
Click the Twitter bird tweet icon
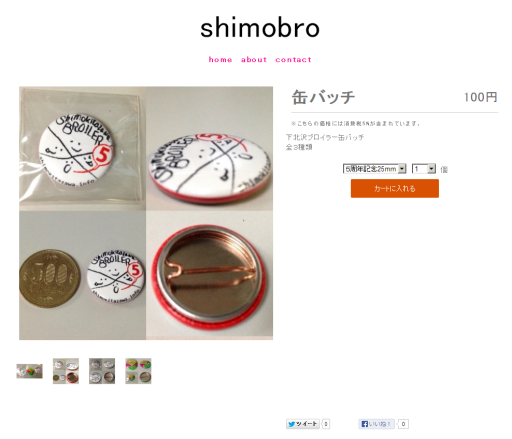click(292, 424)
